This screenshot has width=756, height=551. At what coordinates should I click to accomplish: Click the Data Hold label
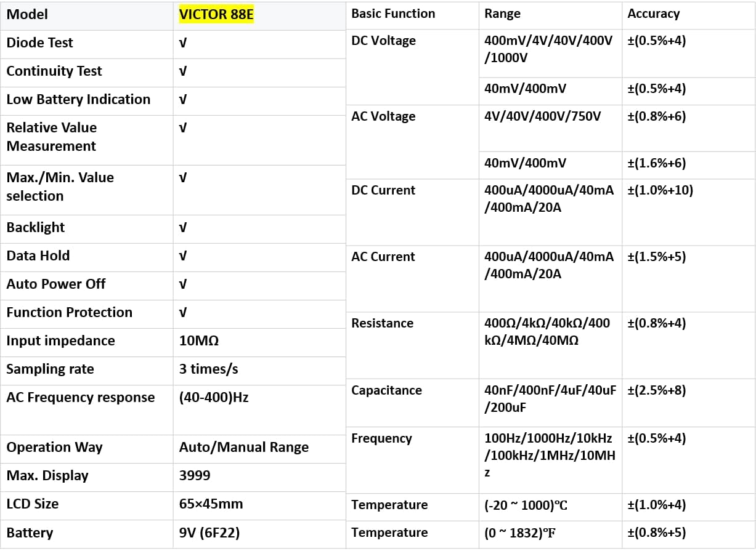tap(38, 256)
